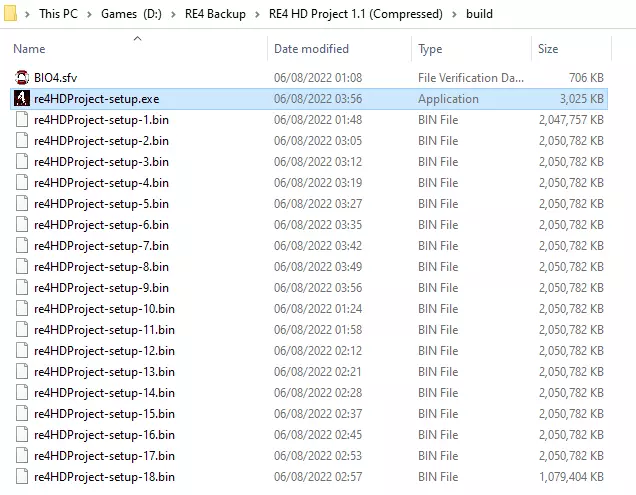Select file name re4HDProject-setup-5.bin
The width and height of the screenshot is (636, 495).
tap(101, 204)
